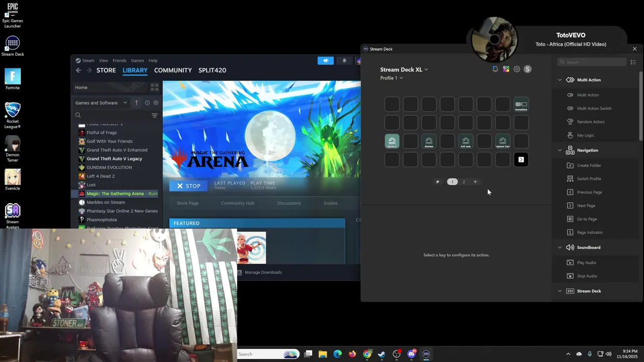This screenshot has width=644, height=362.
Task: Search Stream Deck actions field
Action: [592, 62]
